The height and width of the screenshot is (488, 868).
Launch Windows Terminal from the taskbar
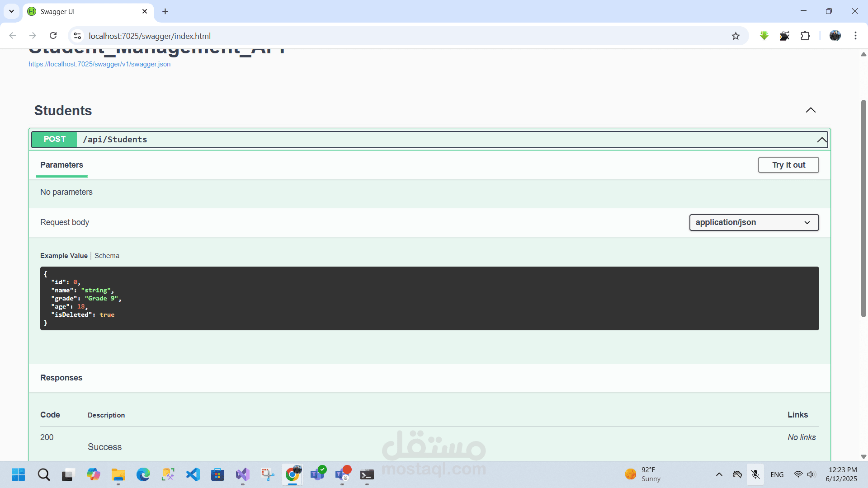(x=367, y=474)
